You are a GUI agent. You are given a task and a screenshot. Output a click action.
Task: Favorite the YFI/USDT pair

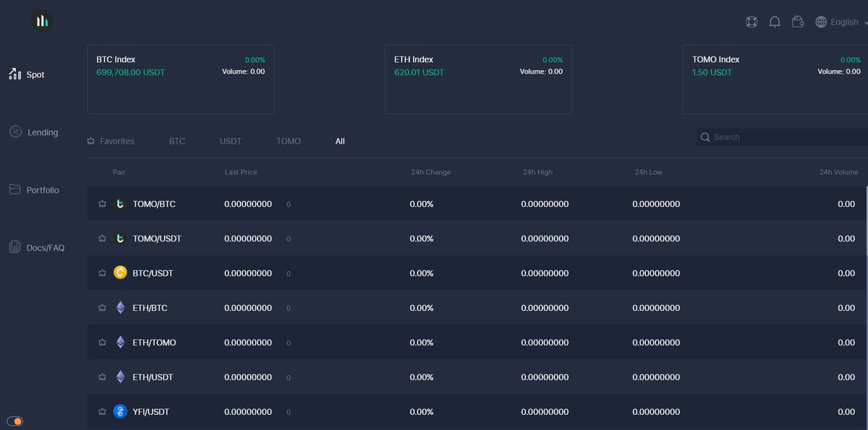[102, 412]
